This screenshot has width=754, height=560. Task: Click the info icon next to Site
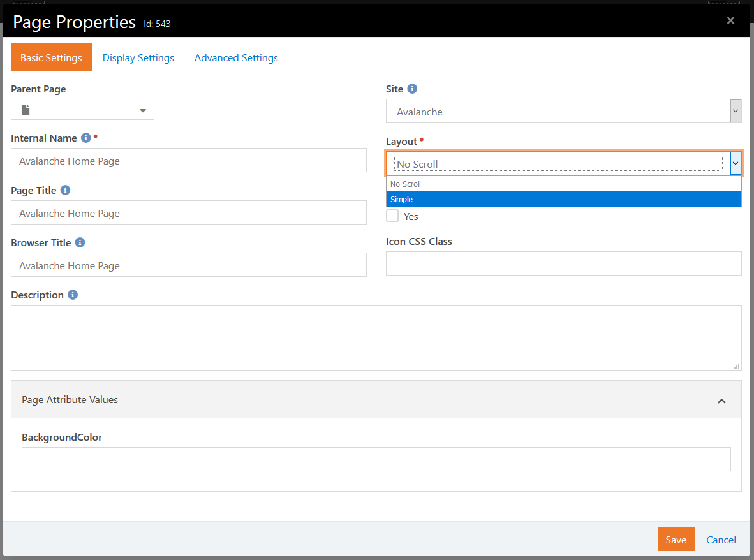point(412,89)
